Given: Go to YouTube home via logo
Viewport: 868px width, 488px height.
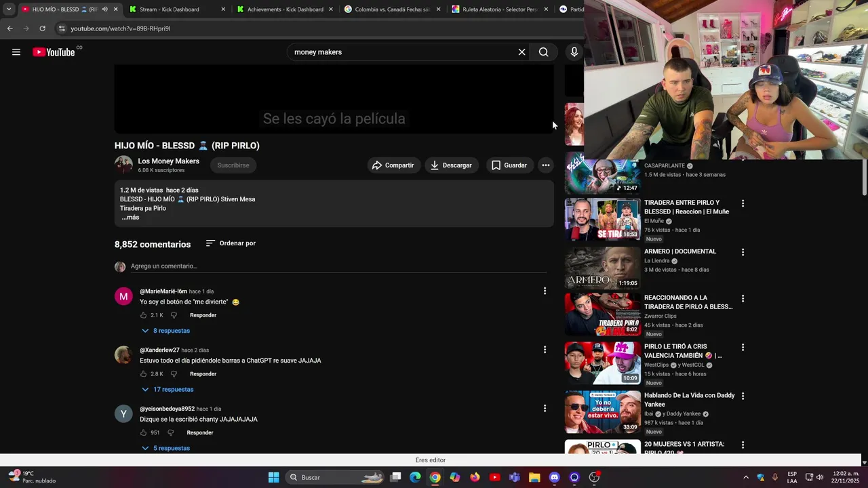Looking at the screenshot, I should click(54, 52).
